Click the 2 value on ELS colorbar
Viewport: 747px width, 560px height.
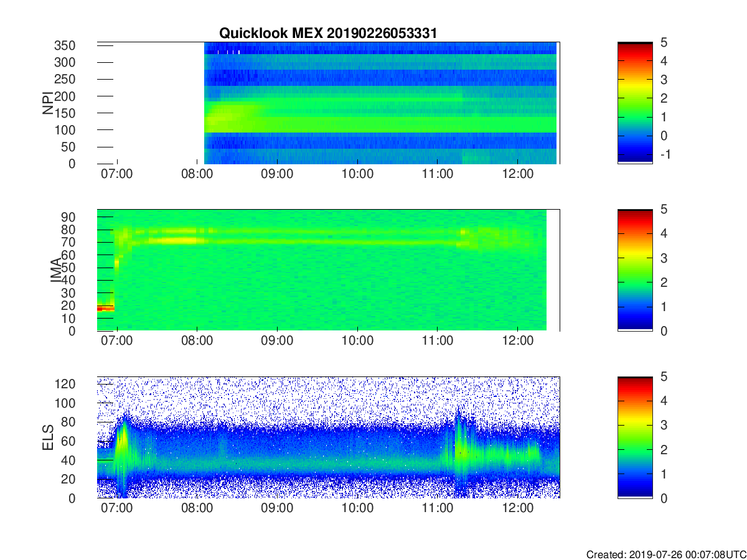pos(664,450)
